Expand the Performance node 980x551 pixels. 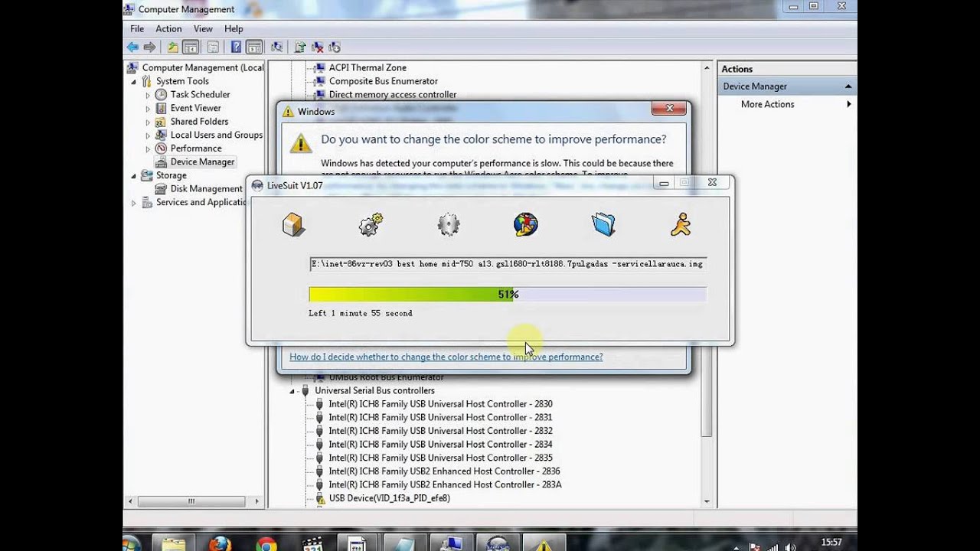pos(148,148)
